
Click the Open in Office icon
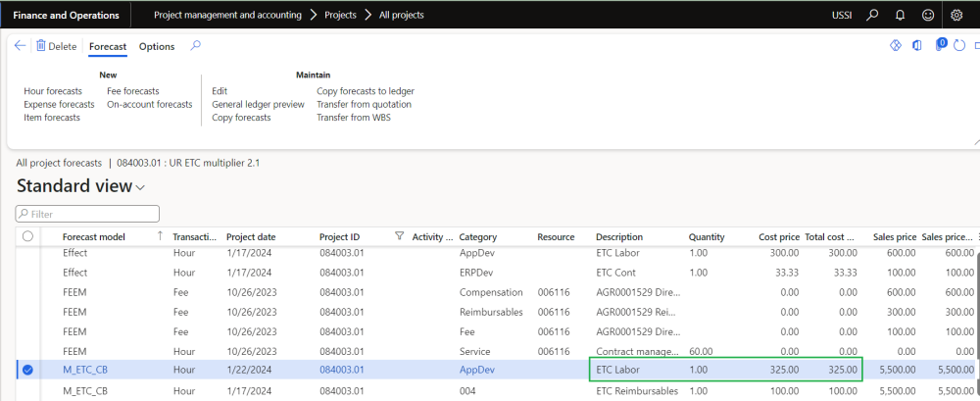point(917,46)
